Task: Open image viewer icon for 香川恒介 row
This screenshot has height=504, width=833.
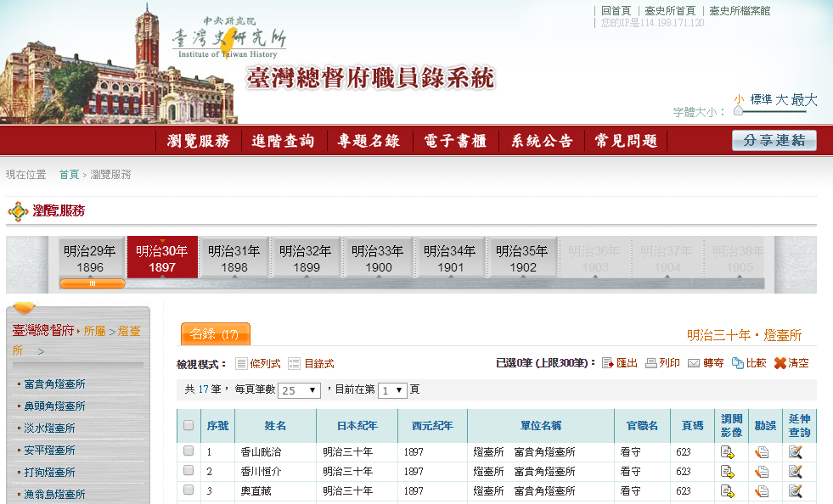Action: point(727,472)
